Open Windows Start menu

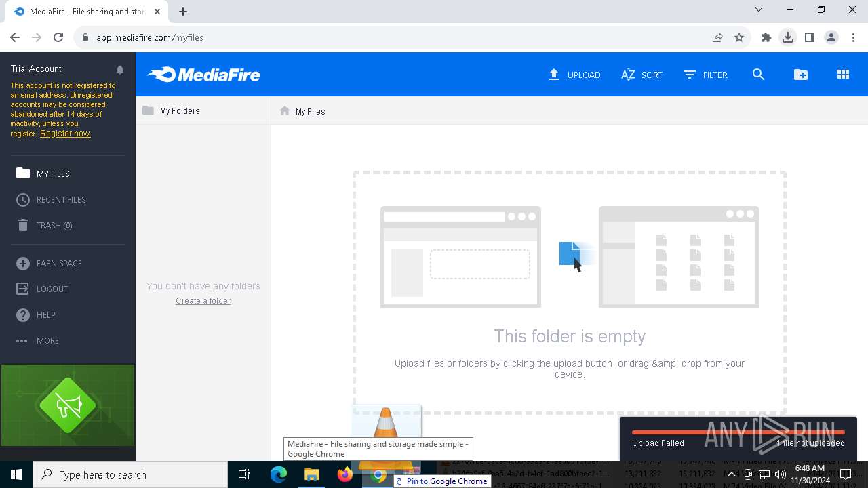pyautogui.click(x=16, y=474)
